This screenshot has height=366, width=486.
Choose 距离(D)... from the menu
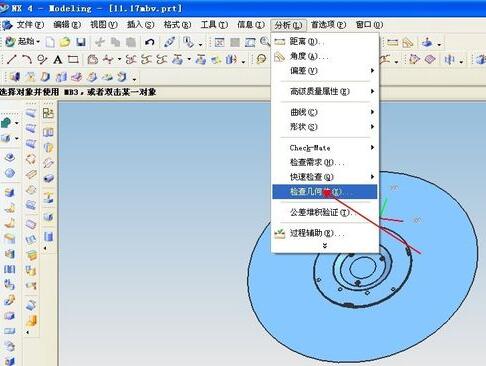tap(325, 42)
